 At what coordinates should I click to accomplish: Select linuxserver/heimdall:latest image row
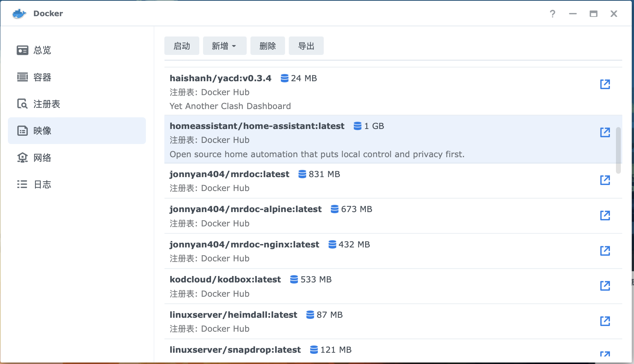click(393, 322)
